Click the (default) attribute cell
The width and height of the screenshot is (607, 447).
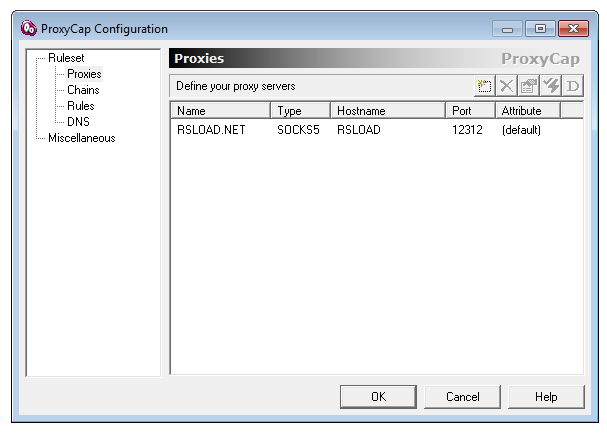click(521, 130)
